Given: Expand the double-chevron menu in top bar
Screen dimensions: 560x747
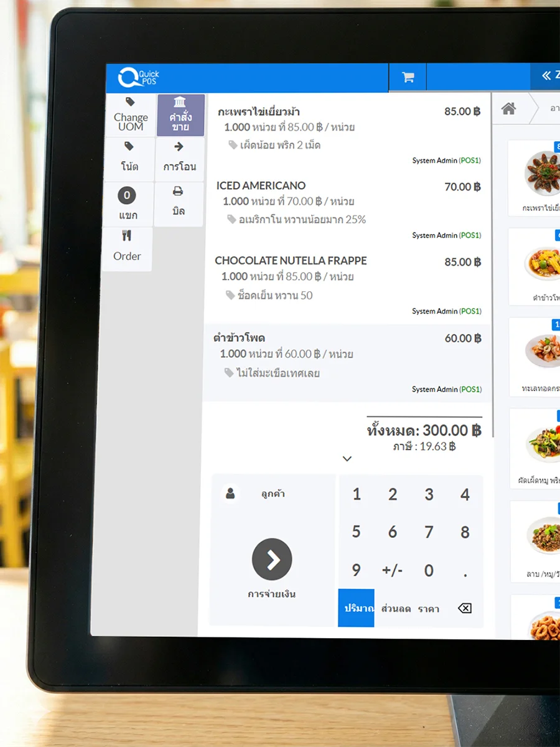Looking at the screenshot, I should [546, 76].
